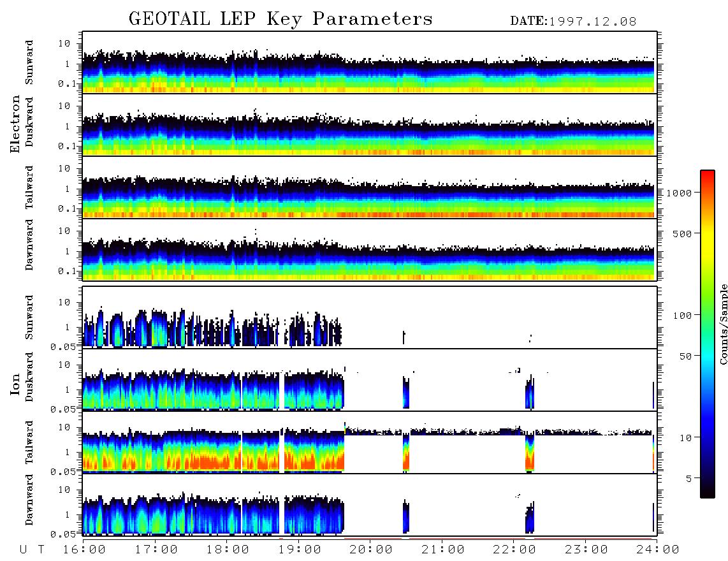
Task: Click the 5 colorbar tick label
Action: click(689, 479)
